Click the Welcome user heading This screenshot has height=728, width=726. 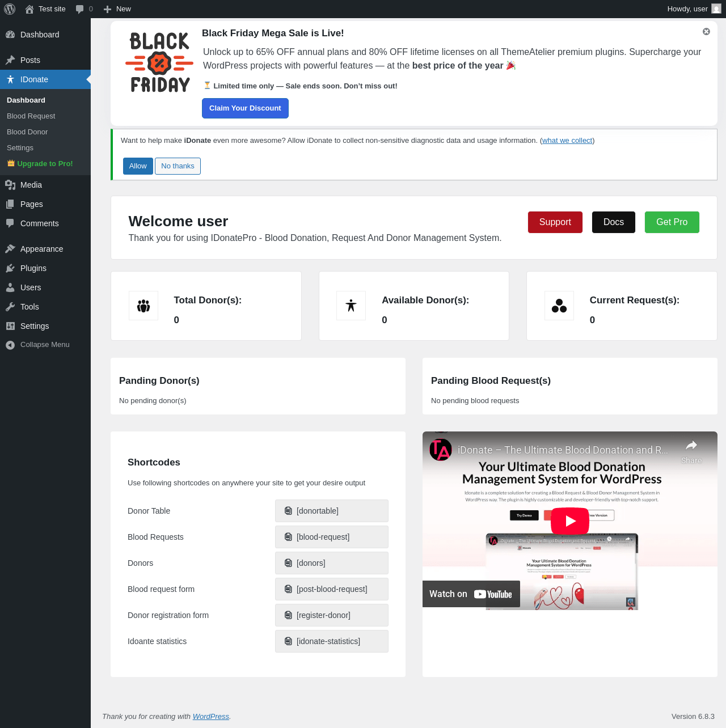tap(178, 221)
